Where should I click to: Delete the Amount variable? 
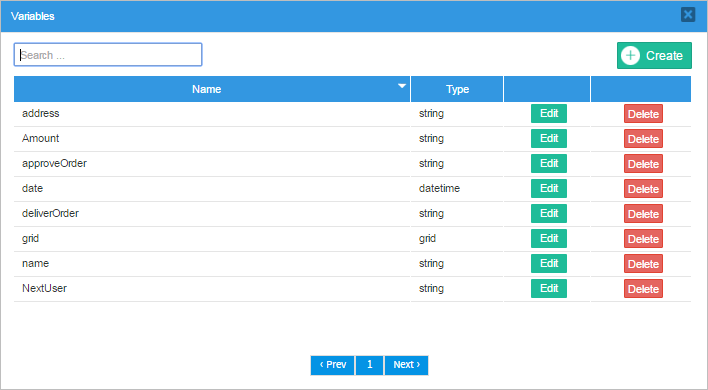pos(643,139)
